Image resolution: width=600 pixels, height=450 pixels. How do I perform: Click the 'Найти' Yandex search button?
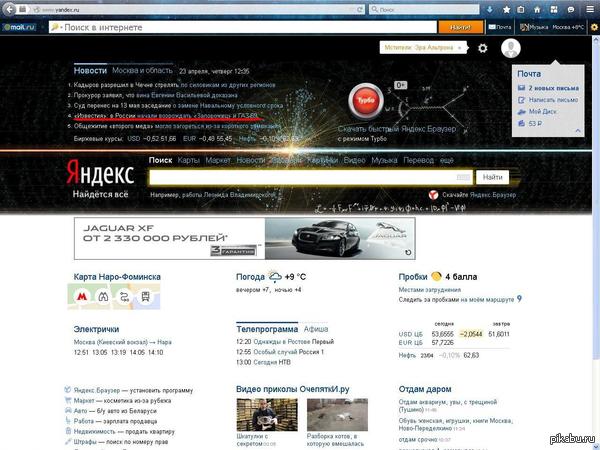491,176
